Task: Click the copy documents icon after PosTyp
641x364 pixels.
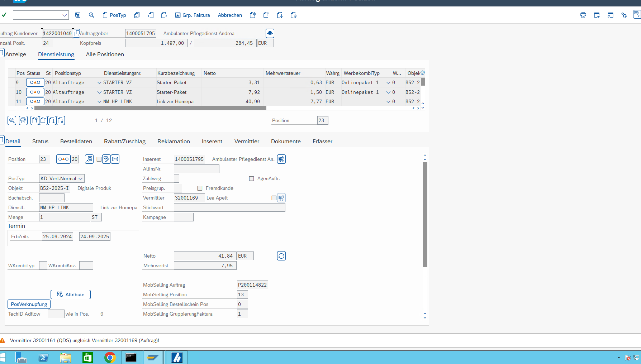Action: [x=137, y=15]
